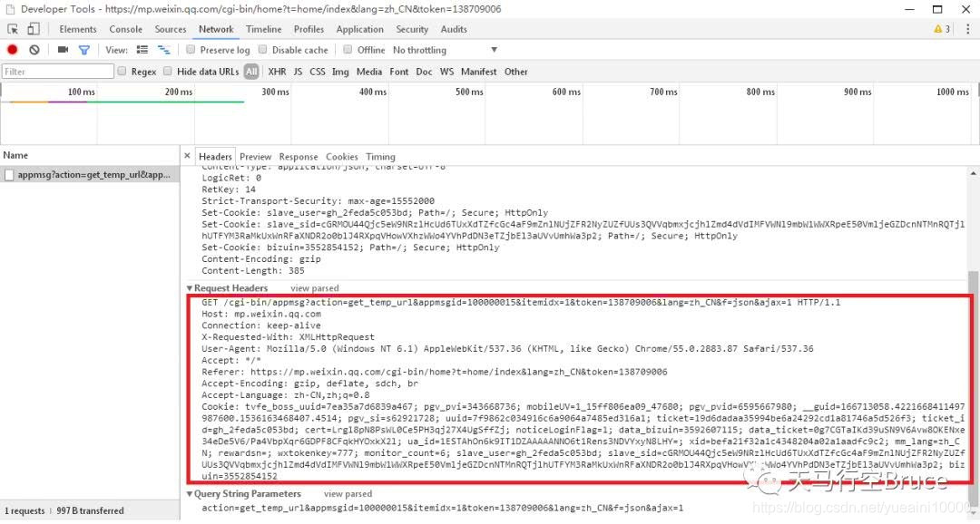Stop recording network log
980x524 pixels.
click(10, 51)
